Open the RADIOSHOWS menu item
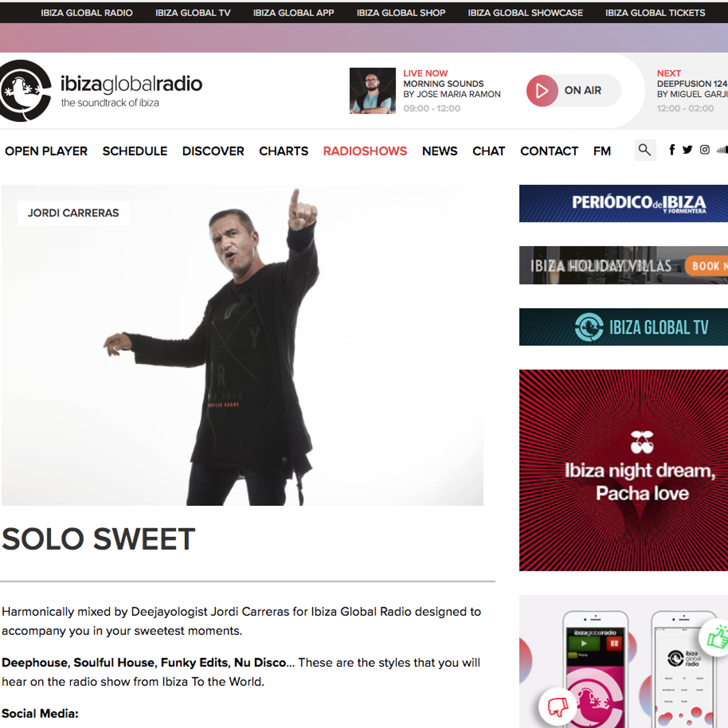728x728 pixels. click(365, 151)
